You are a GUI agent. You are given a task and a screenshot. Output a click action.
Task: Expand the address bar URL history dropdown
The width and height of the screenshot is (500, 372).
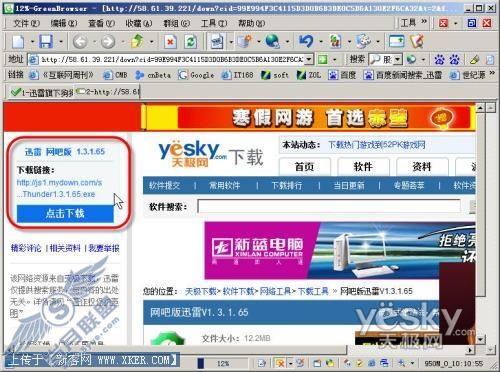[x=309, y=60]
